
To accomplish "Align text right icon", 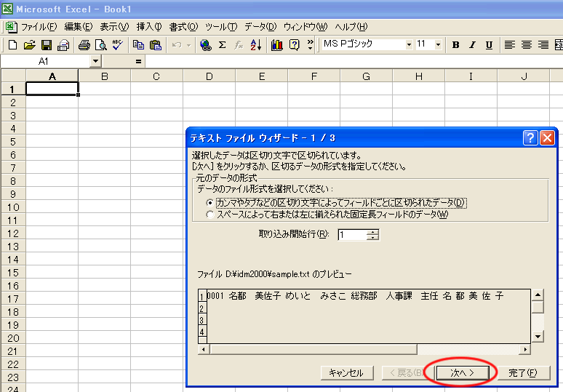I will tap(543, 45).
